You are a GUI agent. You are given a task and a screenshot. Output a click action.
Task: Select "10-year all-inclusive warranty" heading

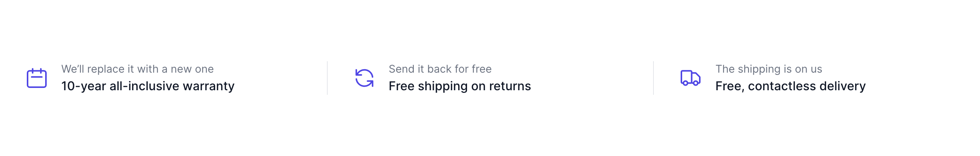148,86
